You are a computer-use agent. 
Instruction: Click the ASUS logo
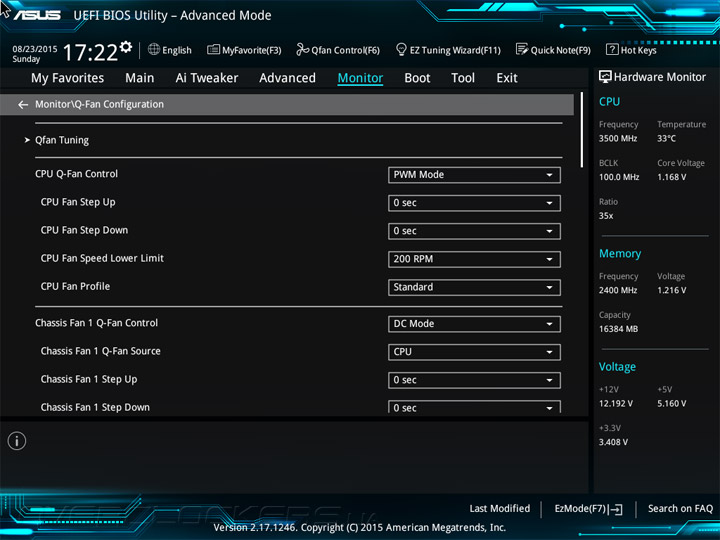(x=37, y=15)
